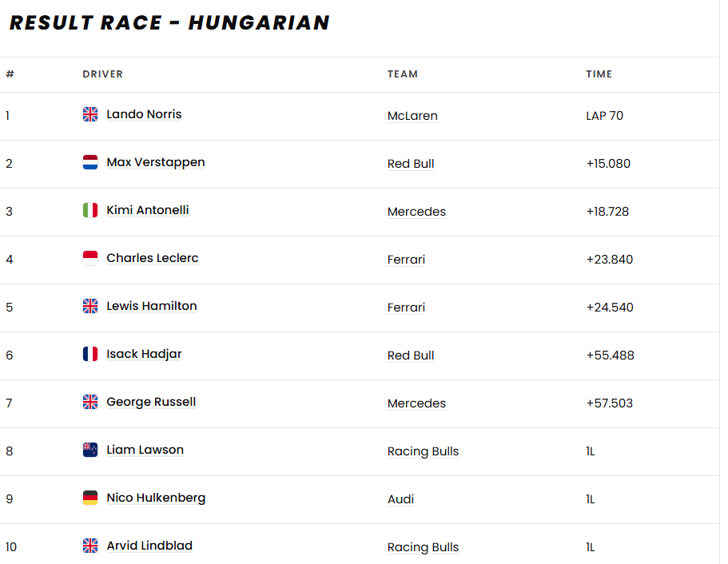This screenshot has height=564, width=728.
Task: Click the DRIVER column header
Action: coord(102,74)
